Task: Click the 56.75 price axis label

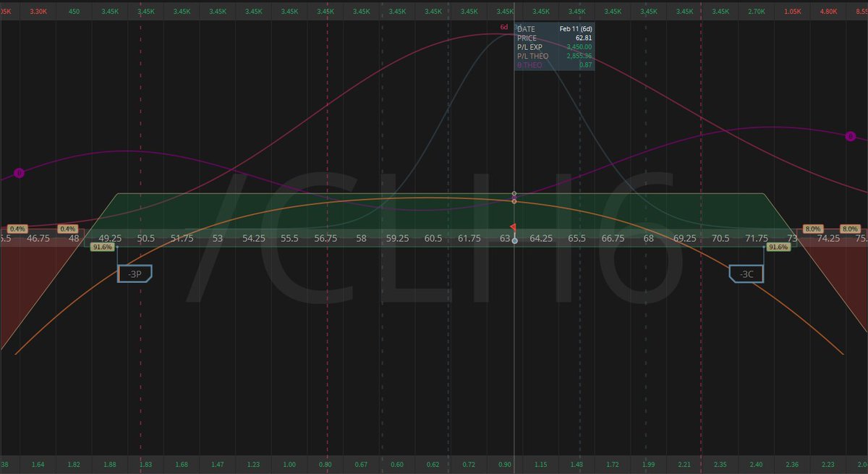Action: point(325,237)
